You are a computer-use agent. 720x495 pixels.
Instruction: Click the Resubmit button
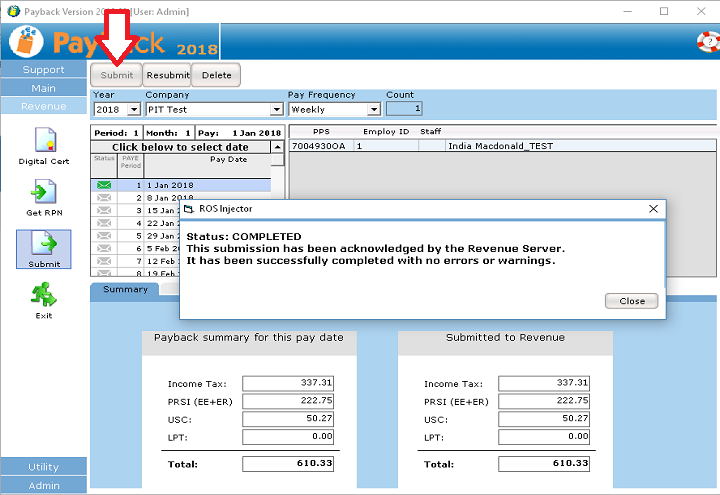point(167,75)
